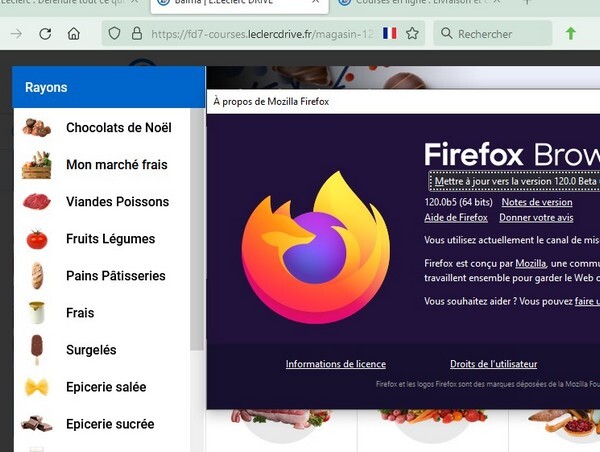Click the Chocolats de Noël chocolates icon
Screen dimensions: 600x452
36,128
